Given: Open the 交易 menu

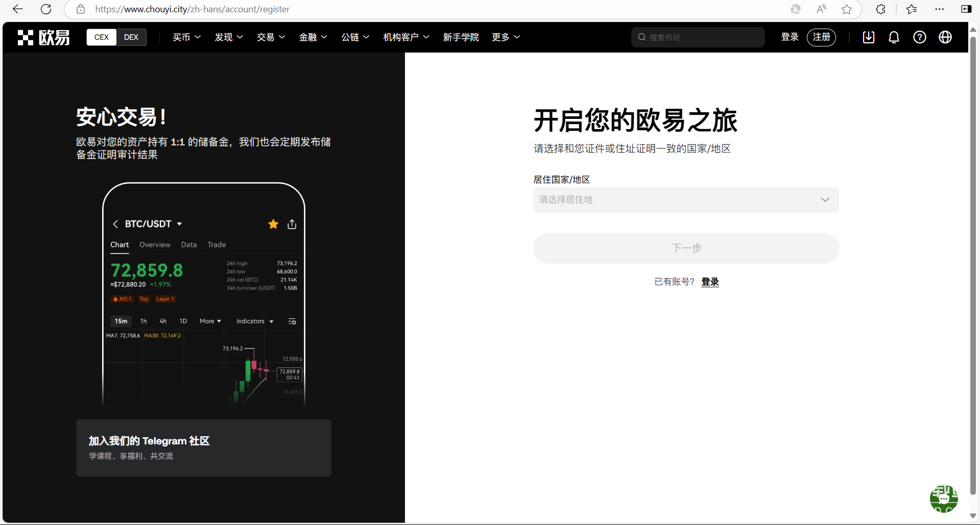Looking at the screenshot, I should [271, 37].
